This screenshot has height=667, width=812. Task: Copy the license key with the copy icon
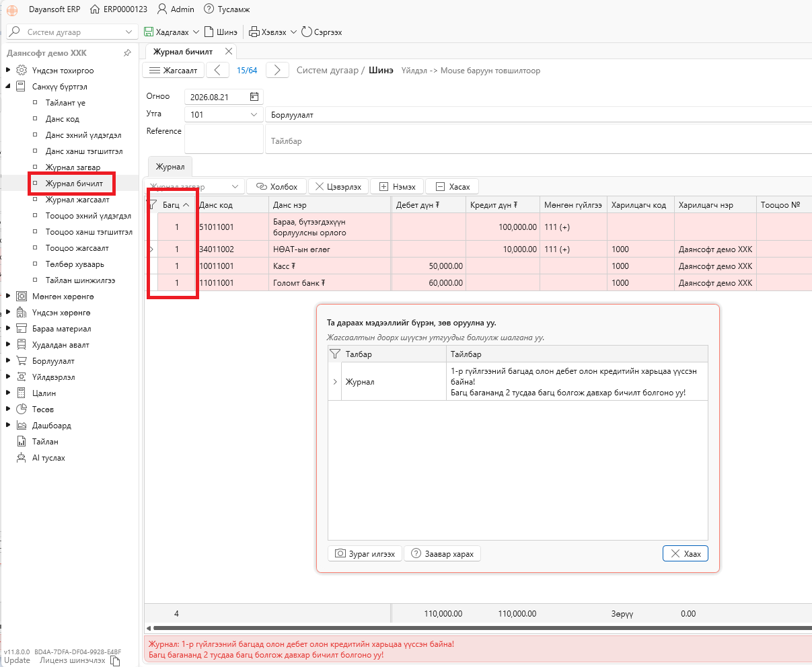click(114, 661)
